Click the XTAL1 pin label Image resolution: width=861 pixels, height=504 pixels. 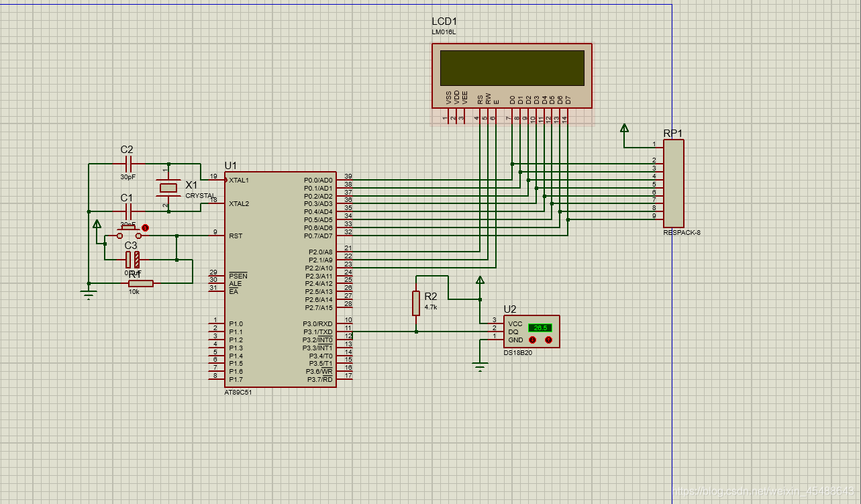point(239,180)
